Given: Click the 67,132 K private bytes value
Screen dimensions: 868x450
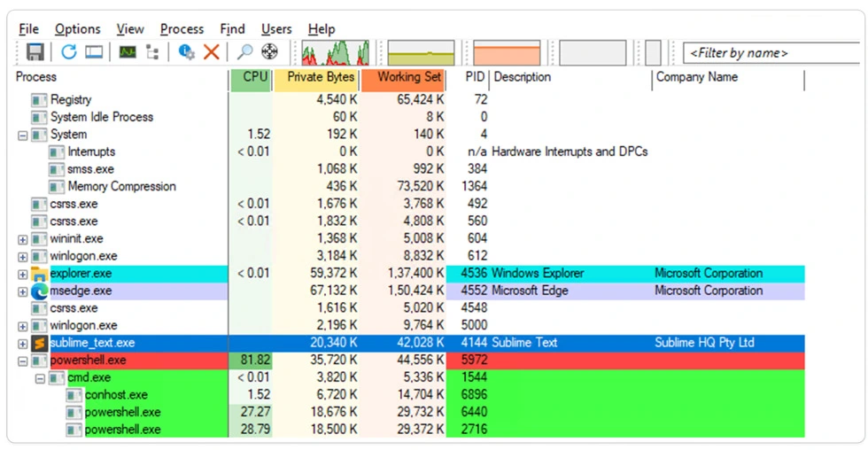Looking at the screenshot, I should (x=334, y=291).
